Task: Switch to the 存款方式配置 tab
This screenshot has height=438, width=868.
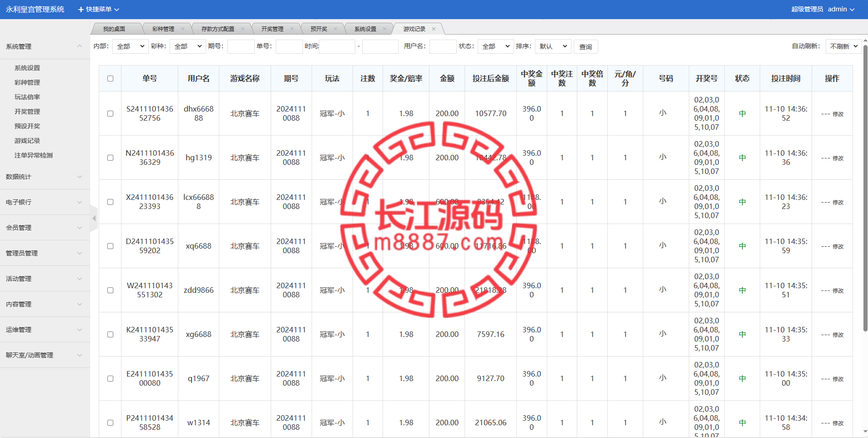Action: (218, 29)
